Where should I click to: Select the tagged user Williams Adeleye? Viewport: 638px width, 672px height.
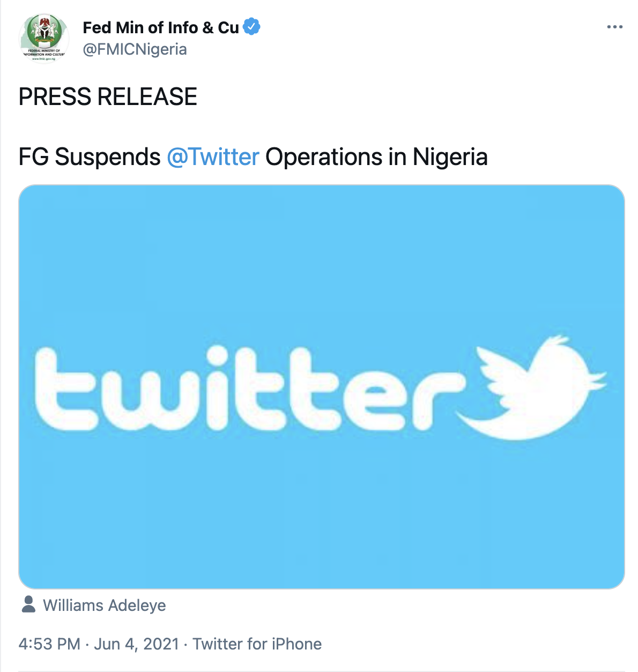[105, 605]
